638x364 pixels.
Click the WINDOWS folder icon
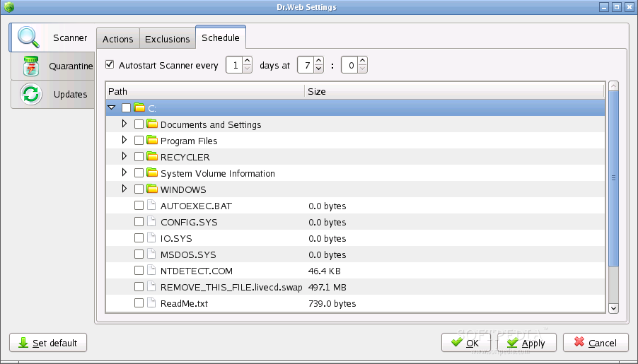[152, 189]
